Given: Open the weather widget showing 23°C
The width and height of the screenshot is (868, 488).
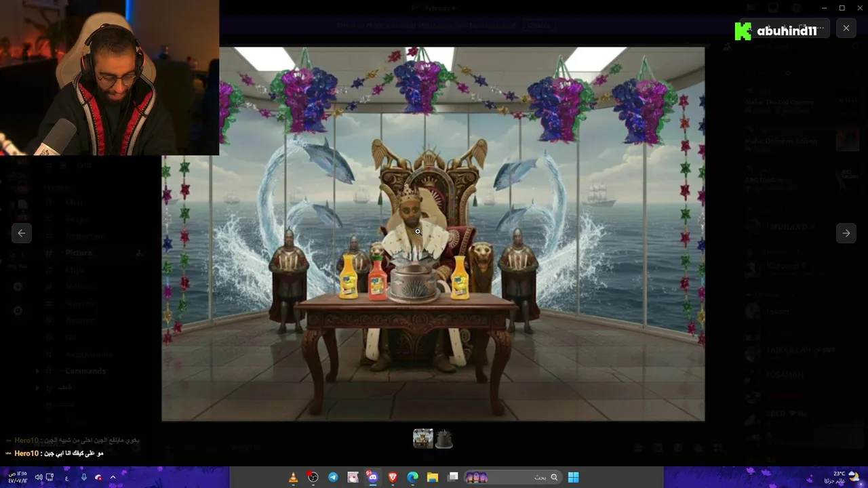Looking at the screenshot, I should tap(843, 477).
